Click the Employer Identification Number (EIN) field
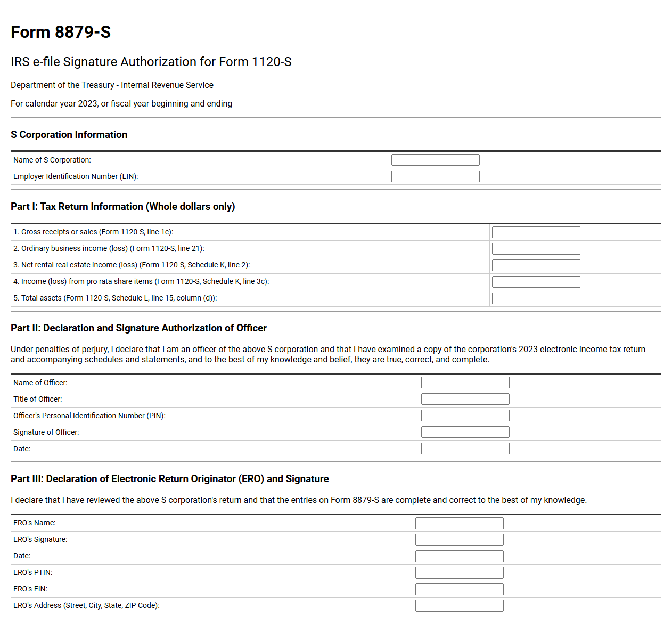672x625 pixels. pyautogui.click(x=435, y=176)
